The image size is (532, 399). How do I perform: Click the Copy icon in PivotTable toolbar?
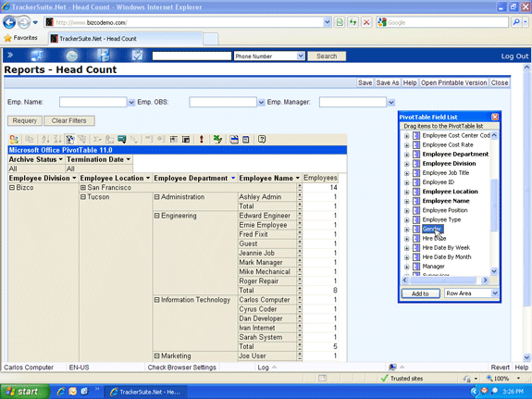click(30, 139)
